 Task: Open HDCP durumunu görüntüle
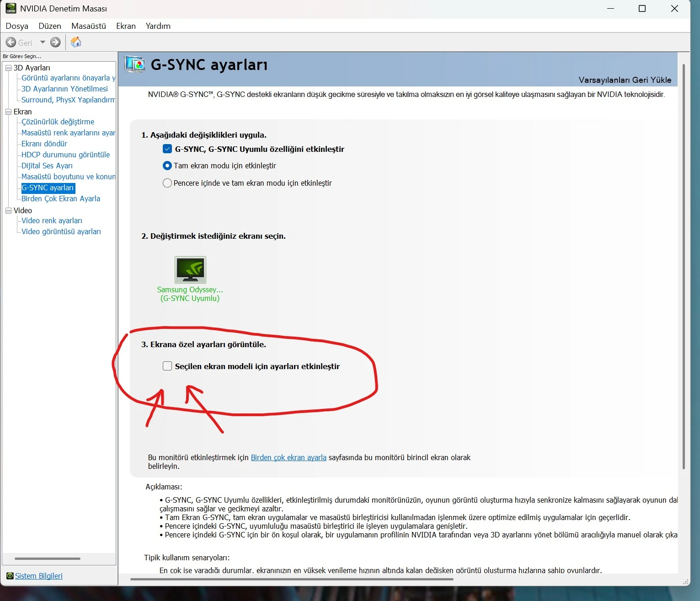pyautogui.click(x=65, y=155)
